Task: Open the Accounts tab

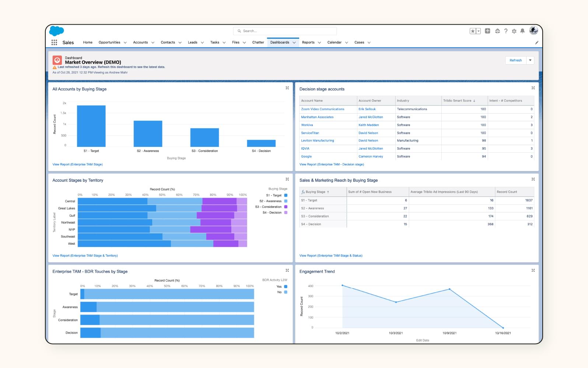Action: (140, 42)
